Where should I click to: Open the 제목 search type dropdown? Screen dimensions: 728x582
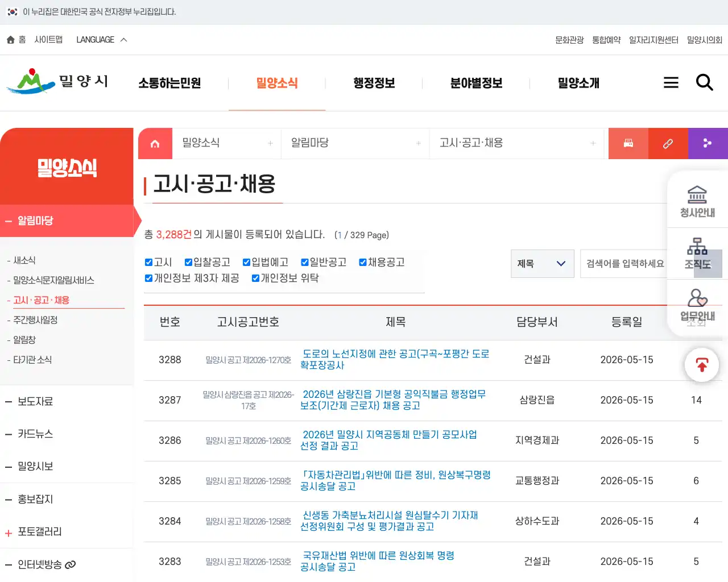click(x=542, y=264)
